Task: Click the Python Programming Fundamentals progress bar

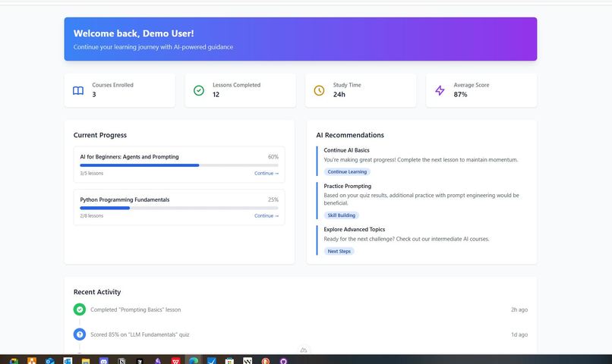Action: [179, 208]
